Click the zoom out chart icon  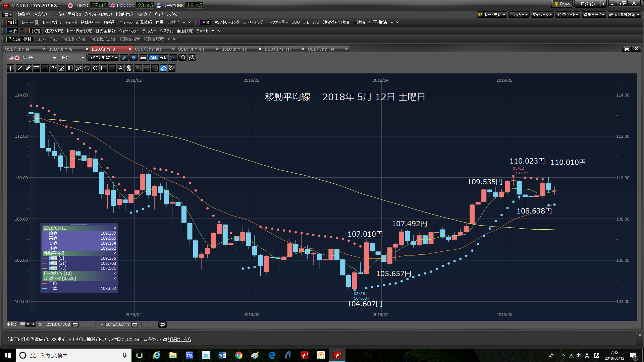click(x=182, y=58)
